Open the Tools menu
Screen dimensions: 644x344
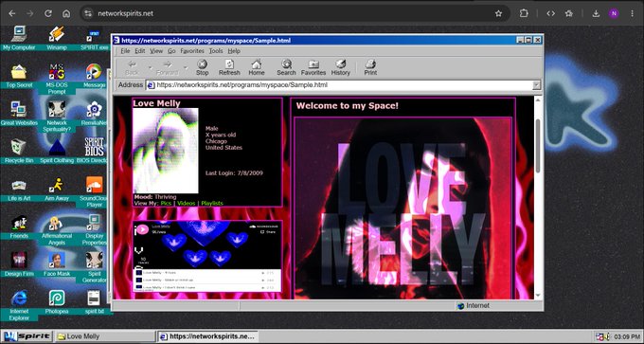(x=216, y=51)
